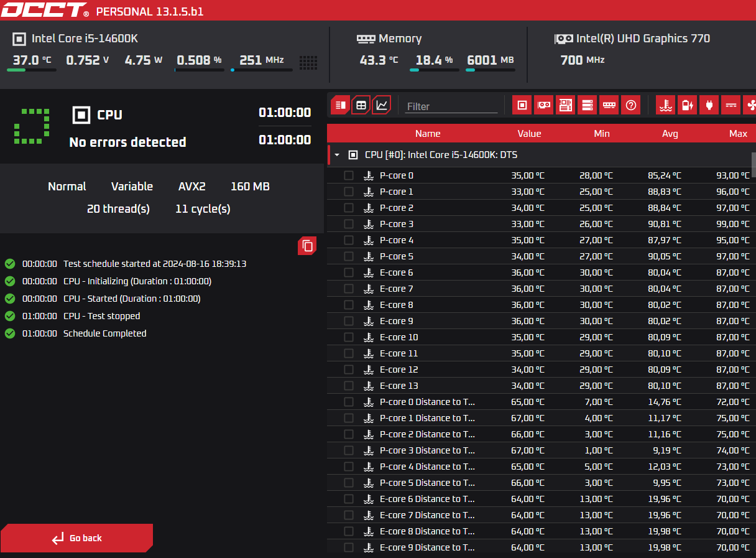The width and height of the screenshot is (756, 558).
Task: Click the left sensor layout view icon
Action: pyautogui.click(x=340, y=105)
